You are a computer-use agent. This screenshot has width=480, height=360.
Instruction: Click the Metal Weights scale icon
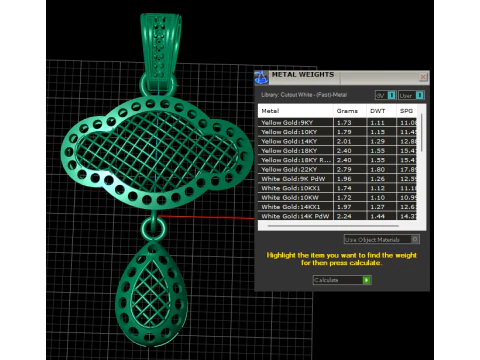pyautogui.click(x=261, y=78)
